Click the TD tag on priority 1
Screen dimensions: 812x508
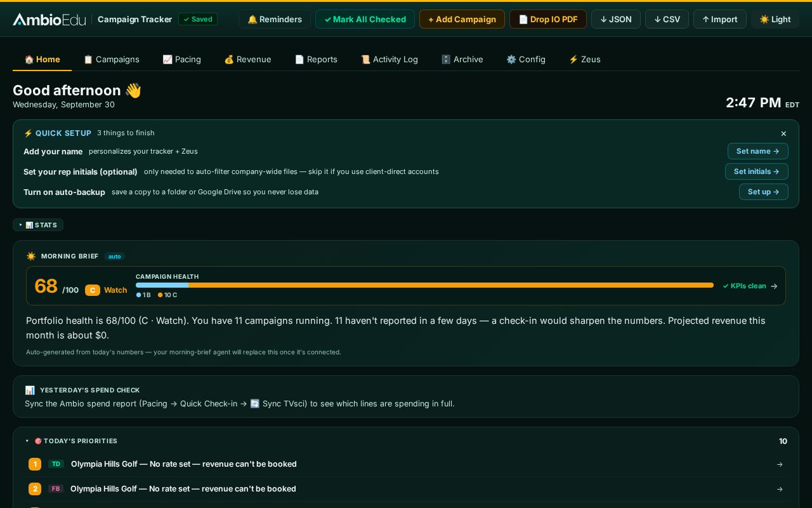56,464
